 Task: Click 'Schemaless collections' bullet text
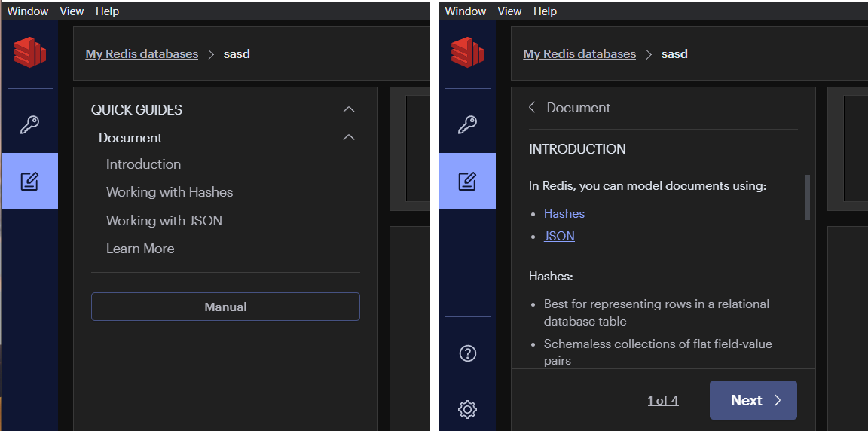(x=658, y=352)
